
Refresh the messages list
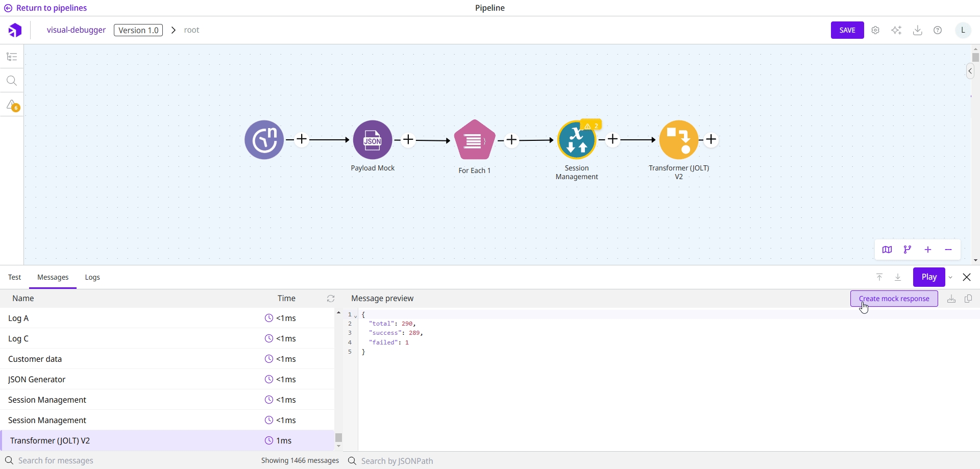click(x=331, y=299)
